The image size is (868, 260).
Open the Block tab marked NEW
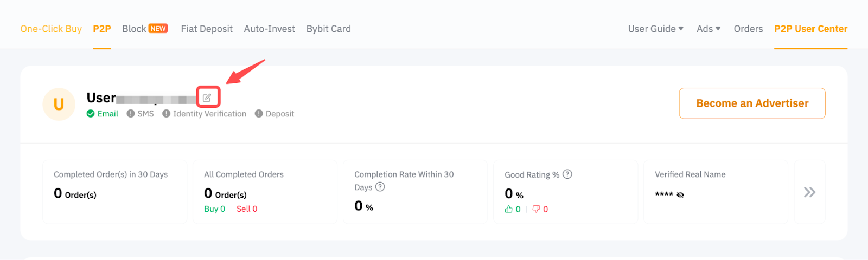click(x=145, y=29)
